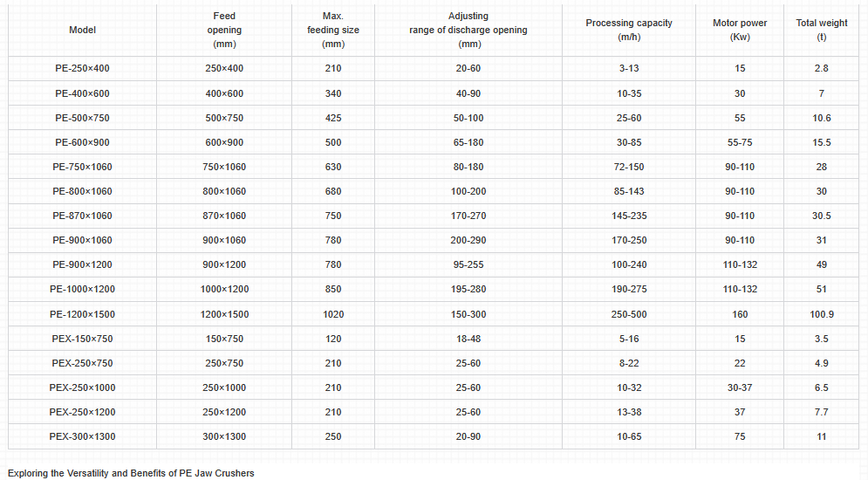Image resolution: width=868 pixels, height=480 pixels.
Task: Click the PEX-150×750 model name
Action: point(82,339)
